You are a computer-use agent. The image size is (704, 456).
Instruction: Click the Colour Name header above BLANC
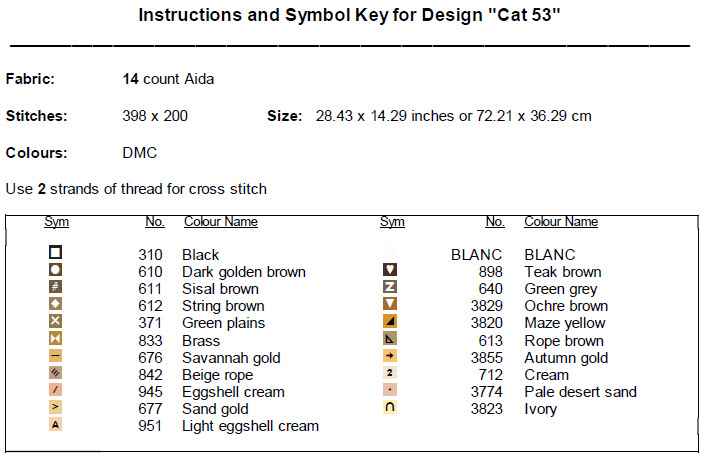(561, 222)
